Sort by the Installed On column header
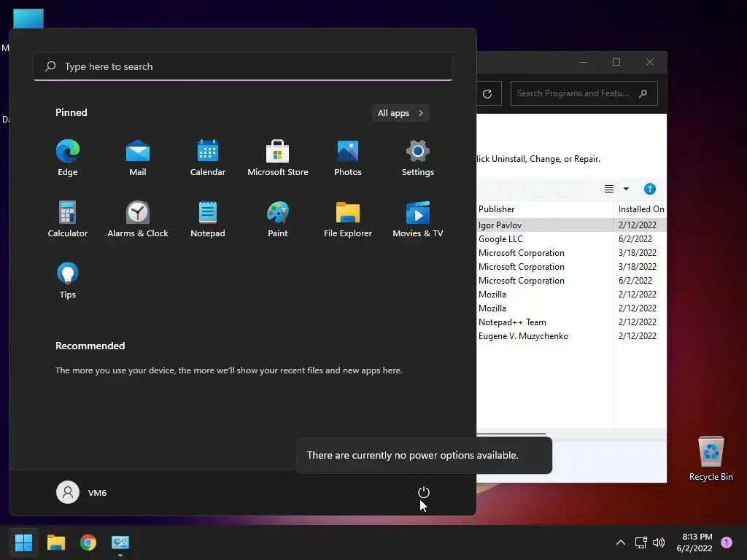Viewport: 747px width, 560px height. click(640, 209)
